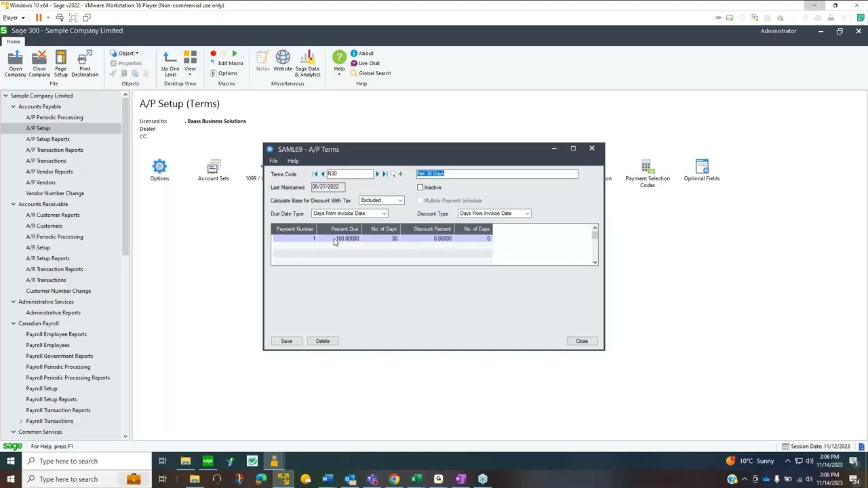Image resolution: width=868 pixels, height=488 pixels.
Task: Run macro with the play icon
Action: pyautogui.click(x=235, y=54)
